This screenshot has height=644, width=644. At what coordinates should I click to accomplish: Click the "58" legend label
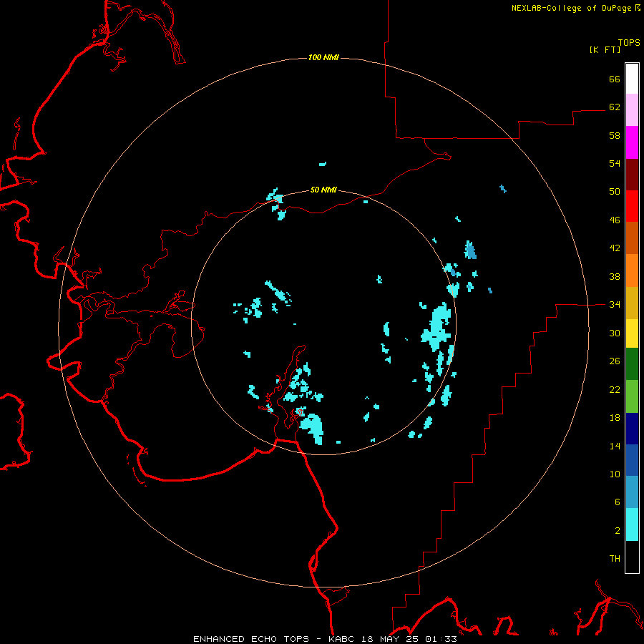615,135
